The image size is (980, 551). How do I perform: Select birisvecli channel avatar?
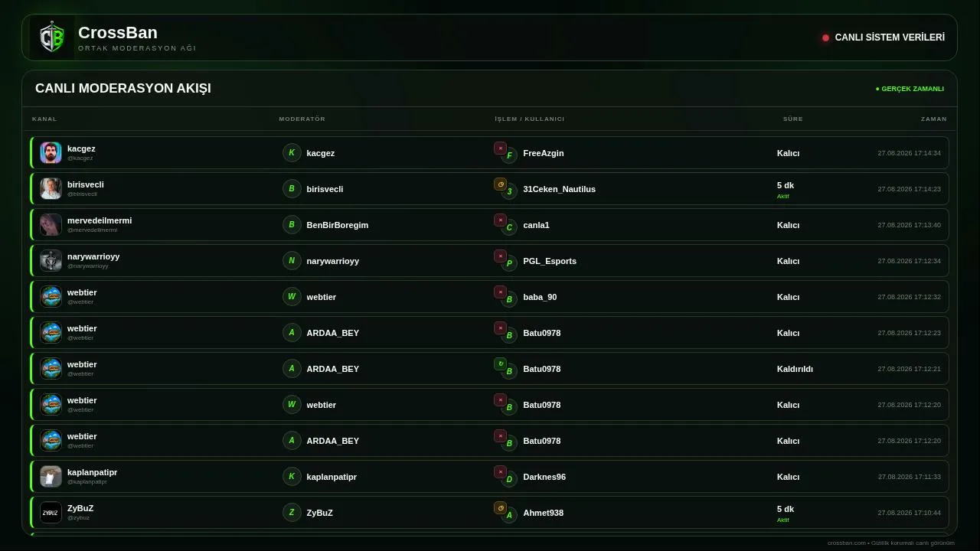click(x=51, y=188)
